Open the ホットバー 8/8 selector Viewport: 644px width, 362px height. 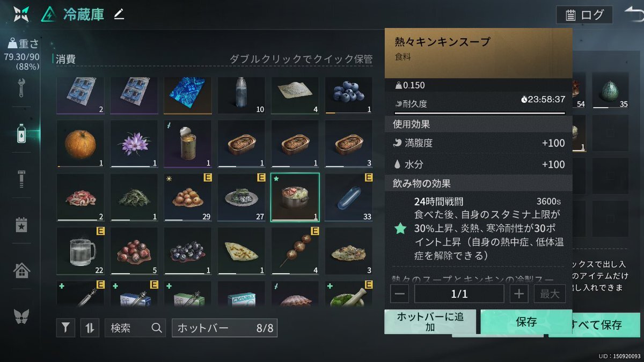(x=224, y=328)
